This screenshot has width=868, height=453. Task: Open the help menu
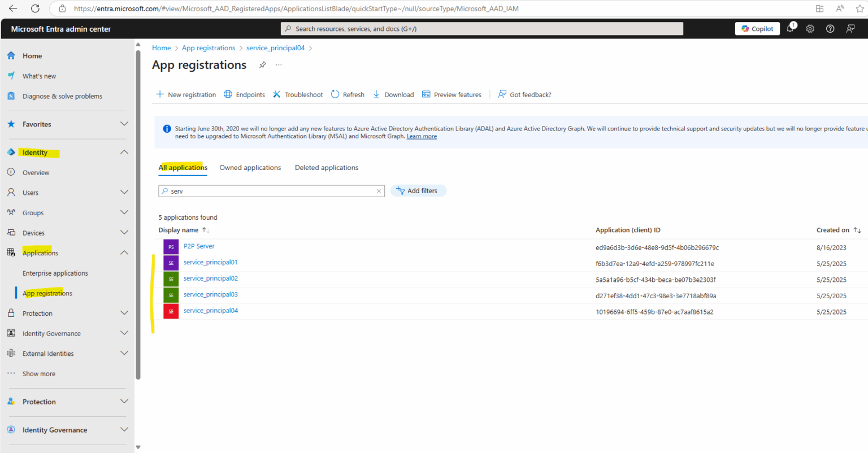[830, 28]
